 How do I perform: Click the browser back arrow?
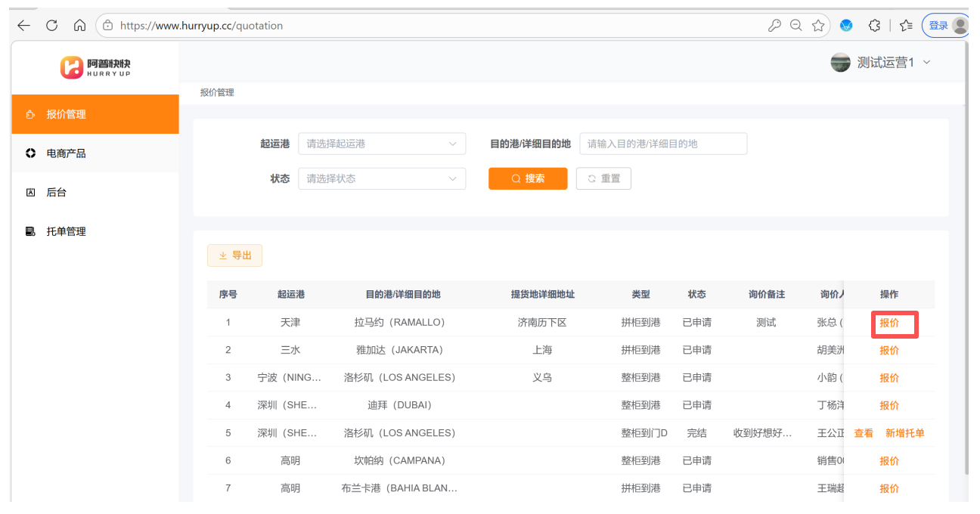click(x=24, y=26)
